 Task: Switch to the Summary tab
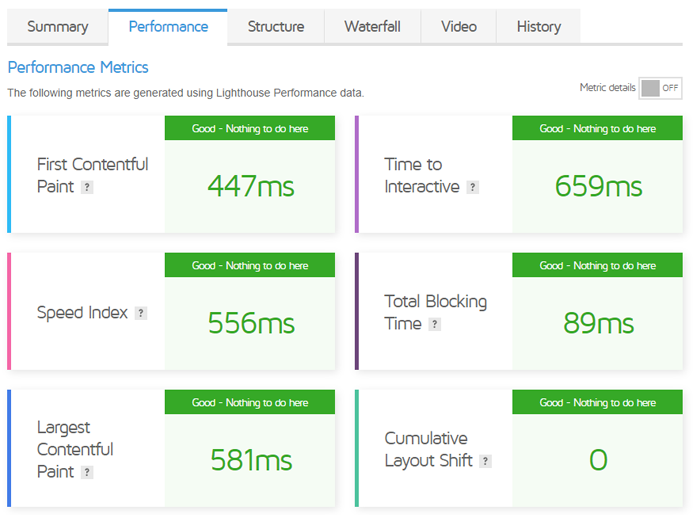[x=58, y=27]
